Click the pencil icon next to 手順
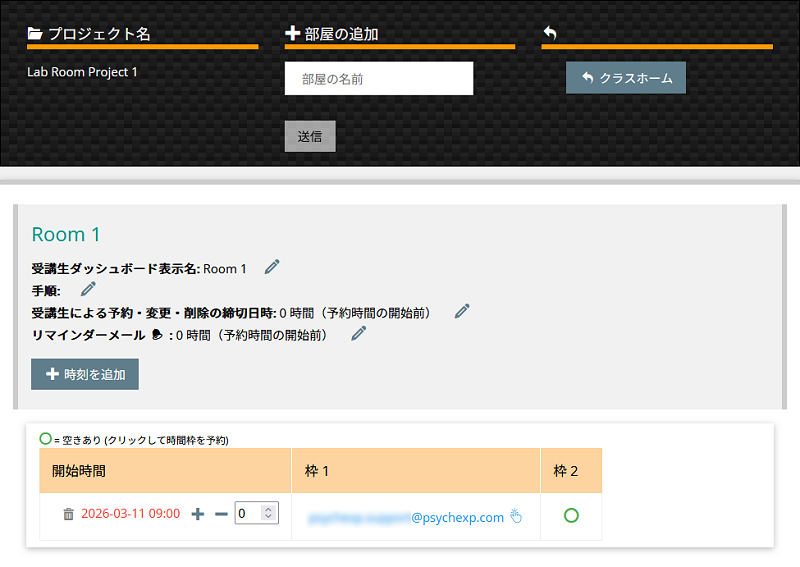Screen dimensions: 800x567 88,289
